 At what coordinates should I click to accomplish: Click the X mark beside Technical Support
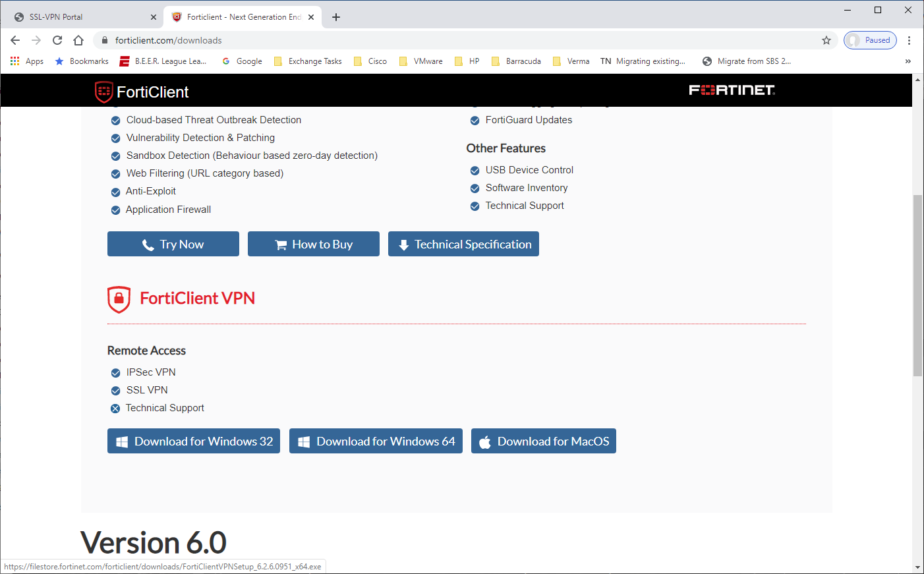(115, 409)
